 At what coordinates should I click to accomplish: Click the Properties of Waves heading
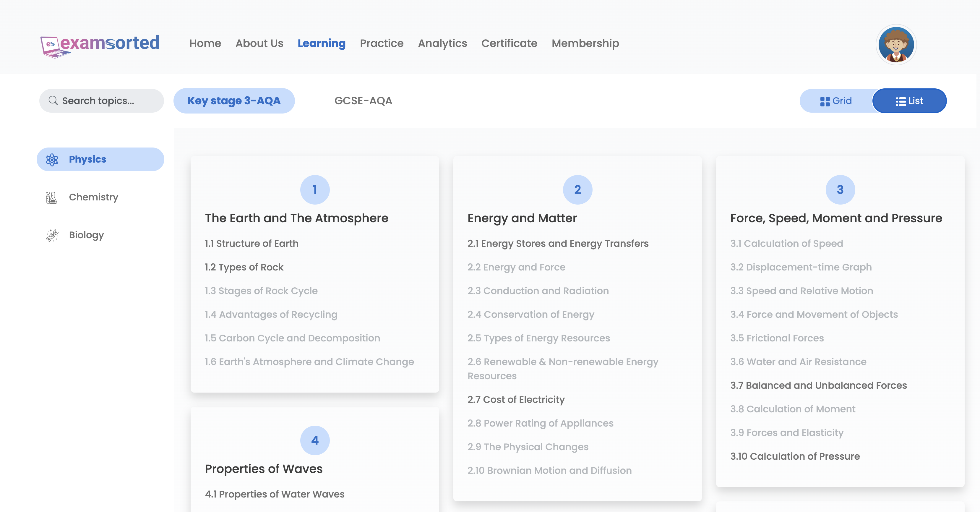coord(263,469)
